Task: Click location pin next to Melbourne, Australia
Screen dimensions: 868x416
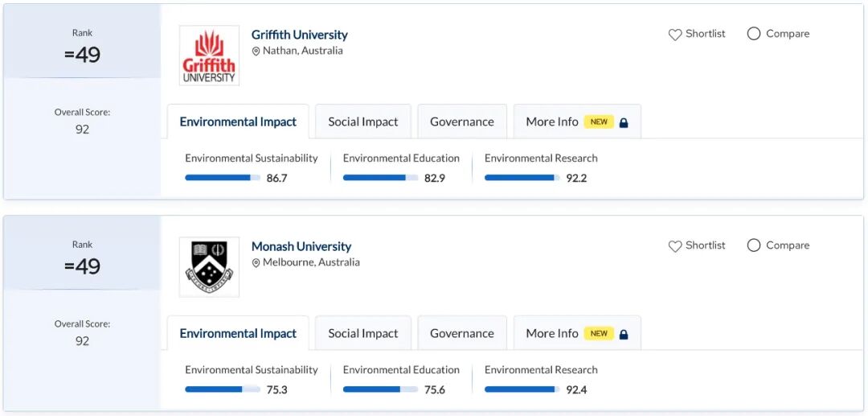Action: (256, 263)
